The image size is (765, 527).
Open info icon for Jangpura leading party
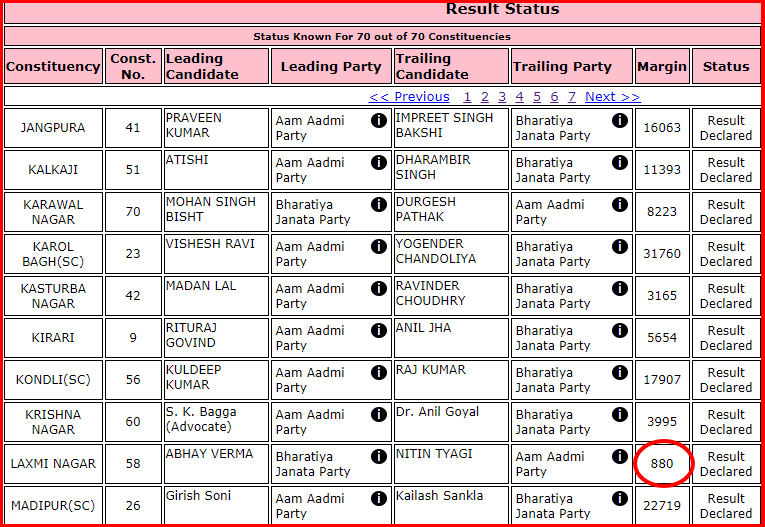pyautogui.click(x=379, y=120)
